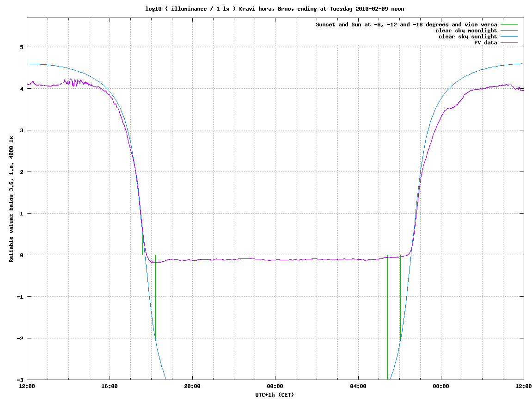Screen dimensions: 532x399
Task: Select legend entry 'clear sky sunlight'
Action: (468, 37)
